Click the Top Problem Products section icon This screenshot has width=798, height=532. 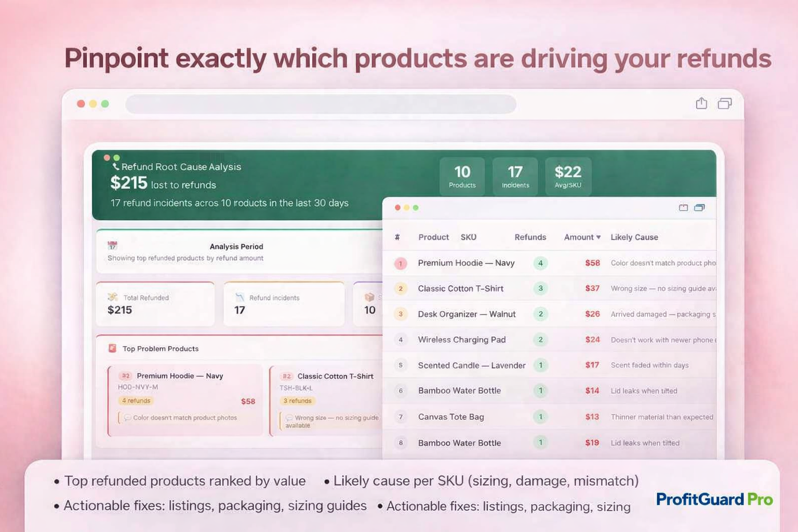click(x=112, y=348)
